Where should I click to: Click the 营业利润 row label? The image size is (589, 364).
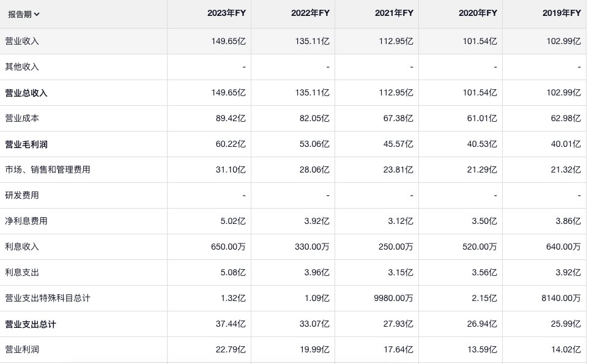click(x=22, y=349)
